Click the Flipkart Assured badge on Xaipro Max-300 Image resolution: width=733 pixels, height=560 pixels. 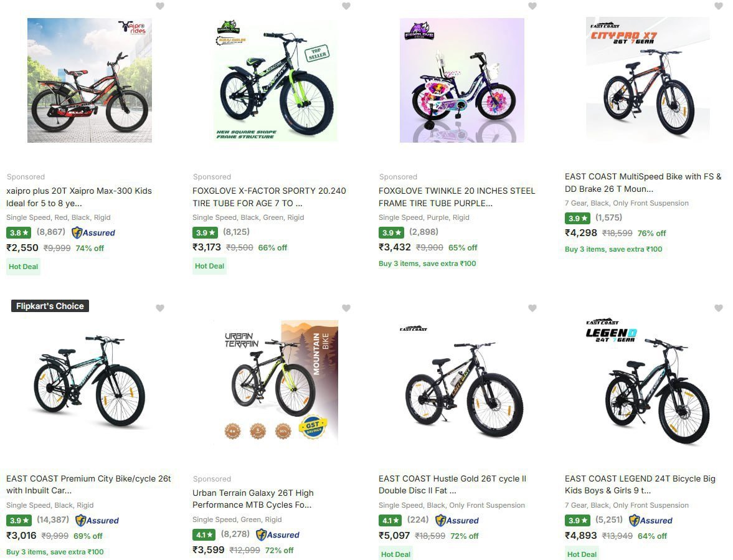[95, 232]
